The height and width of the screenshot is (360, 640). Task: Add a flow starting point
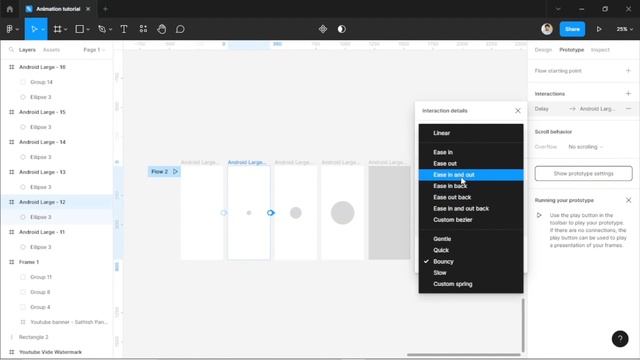[628, 71]
